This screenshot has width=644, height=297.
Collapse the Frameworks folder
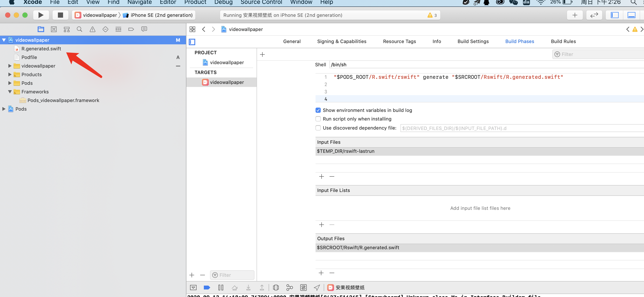[10, 92]
